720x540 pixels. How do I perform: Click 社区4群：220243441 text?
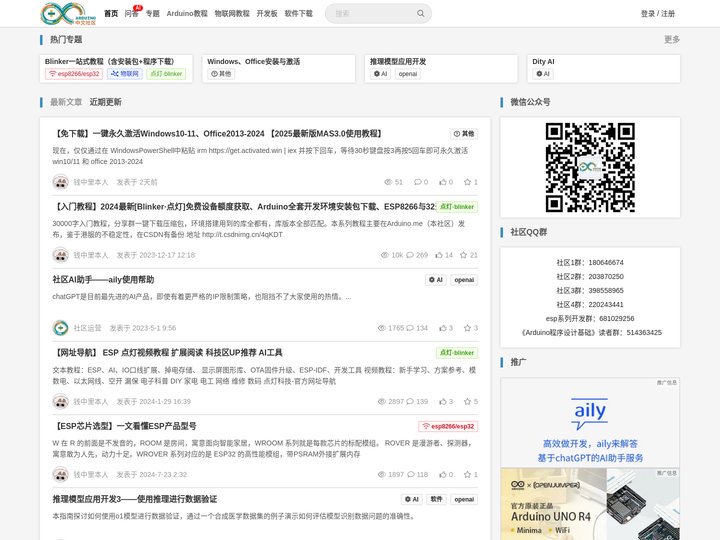tap(590, 304)
